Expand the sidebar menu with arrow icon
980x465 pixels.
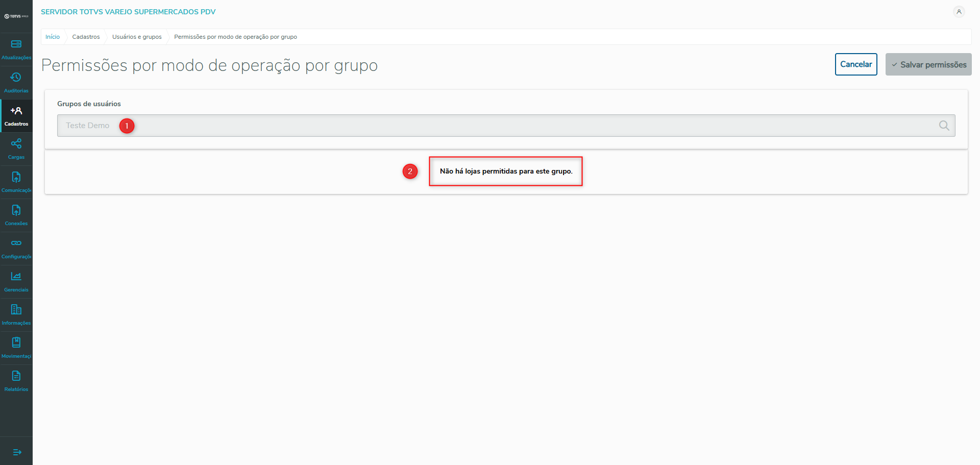point(17,452)
